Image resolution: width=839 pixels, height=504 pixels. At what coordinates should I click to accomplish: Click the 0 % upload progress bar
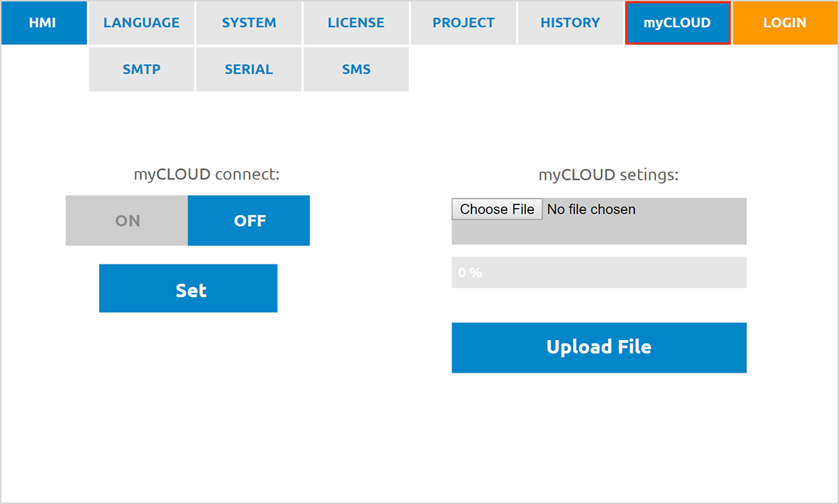point(599,272)
